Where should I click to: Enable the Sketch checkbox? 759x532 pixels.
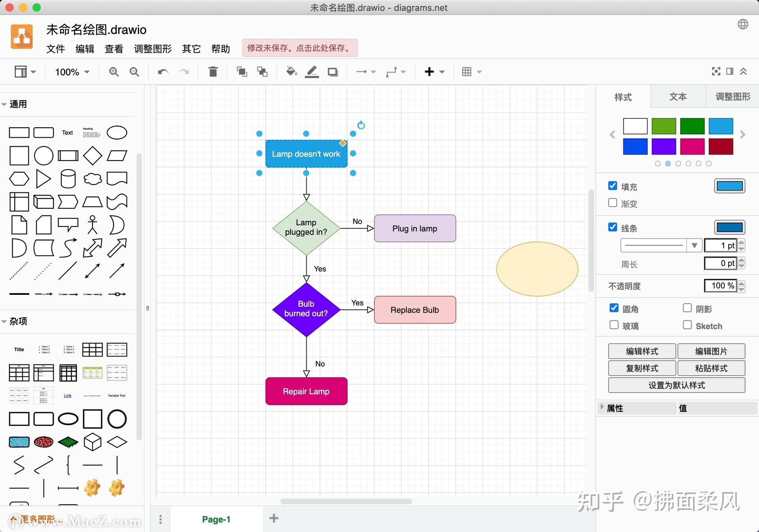(687, 325)
